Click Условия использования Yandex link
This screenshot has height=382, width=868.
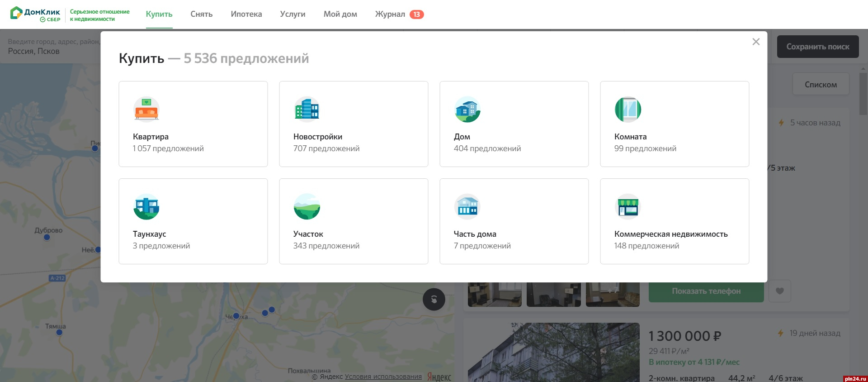coord(383,377)
